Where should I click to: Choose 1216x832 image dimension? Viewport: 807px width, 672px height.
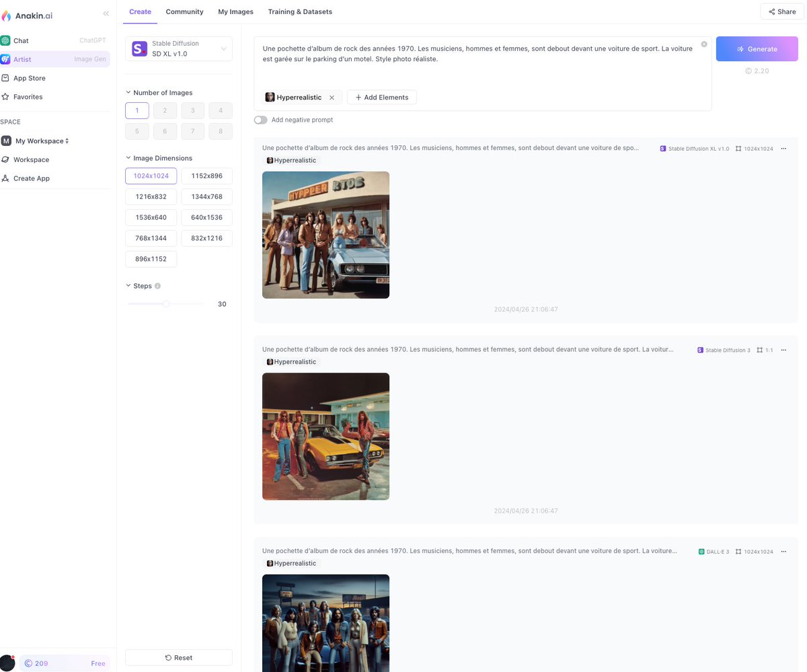[x=151, y=196]
